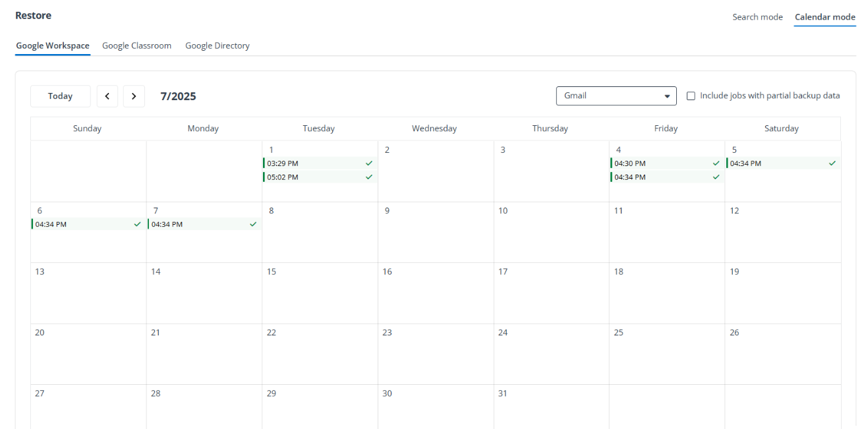Click the checkmark on July 5's 04:34 PM backup
Viewport: 868px width, 429px height.
pyautogui.click(x=832, y=163)
